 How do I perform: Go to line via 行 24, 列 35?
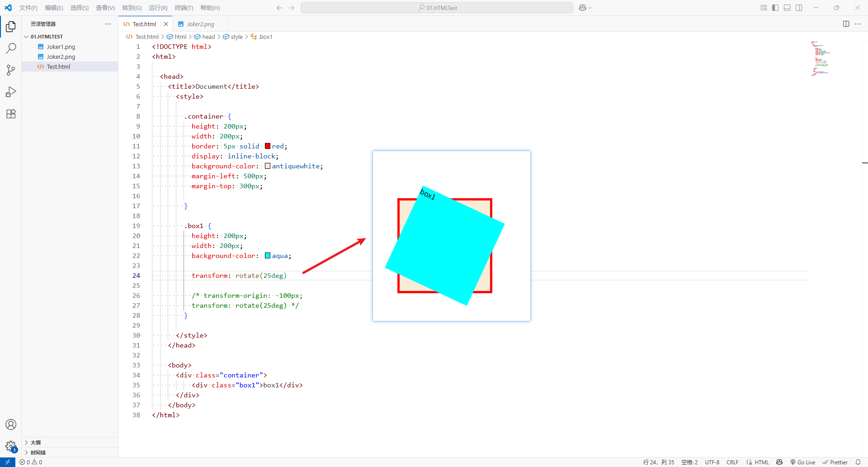(658, 462)
